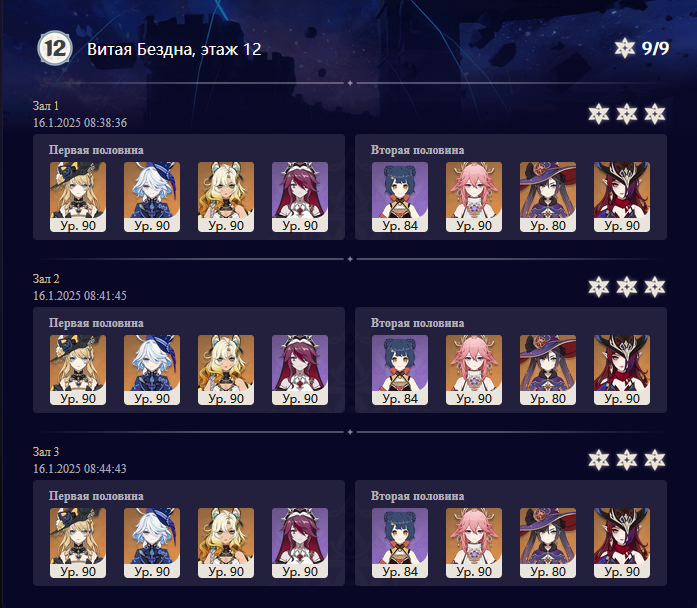Image resolution: width=697 pixels, height=608 pixels.
Task: Click the first star of Зал 1 rating
Action: coord(599,114)
